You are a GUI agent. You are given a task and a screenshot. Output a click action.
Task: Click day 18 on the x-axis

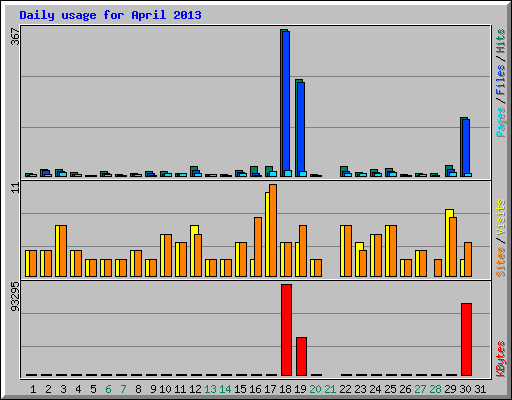(285, 389)
